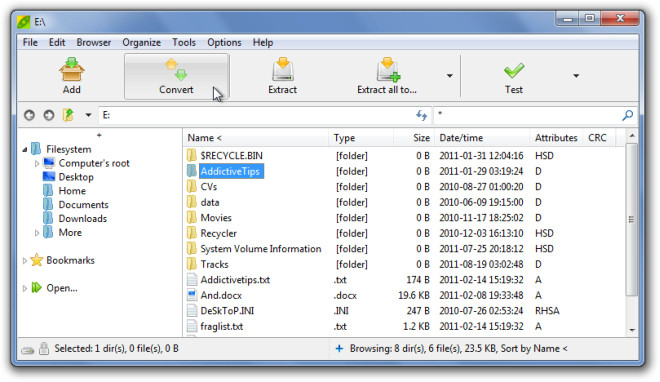Click the lock icon in status bar
Viewport: 660px width, 382px height.
(44, 348)
